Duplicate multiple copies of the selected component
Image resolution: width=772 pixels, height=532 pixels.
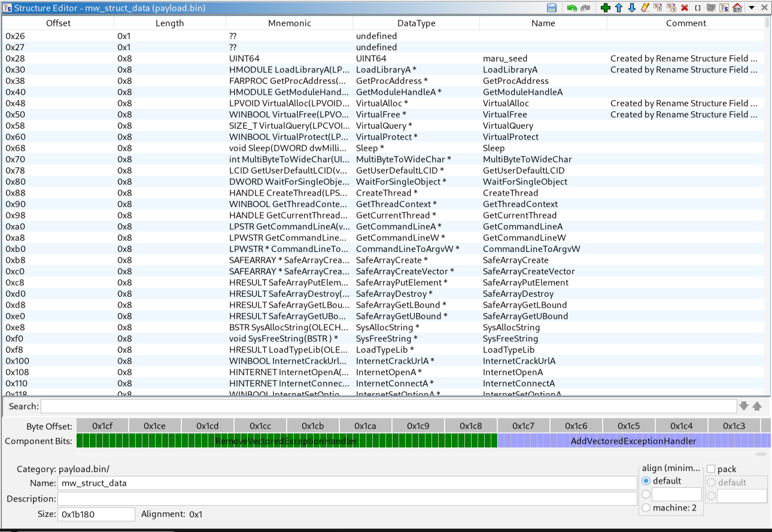(671, 8)
